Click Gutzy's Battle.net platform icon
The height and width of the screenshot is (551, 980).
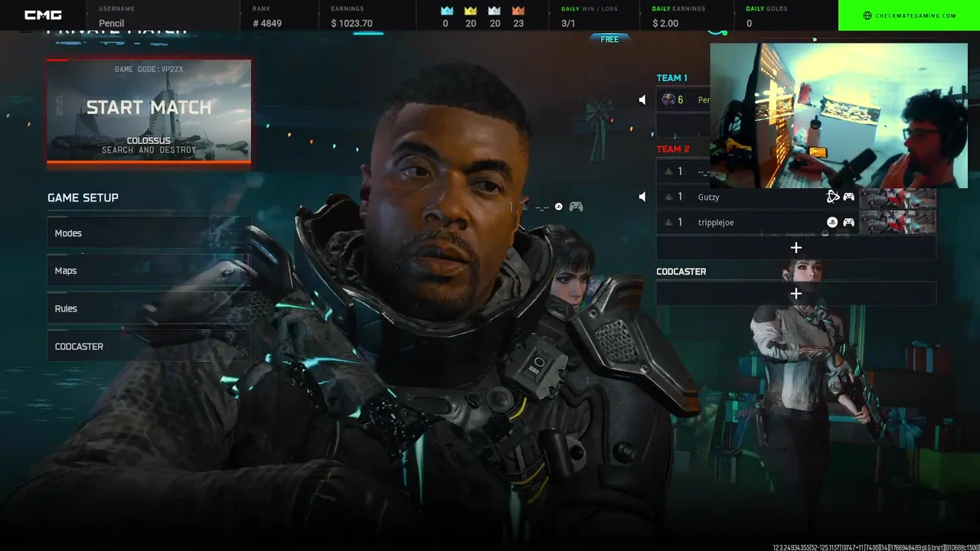832,197
